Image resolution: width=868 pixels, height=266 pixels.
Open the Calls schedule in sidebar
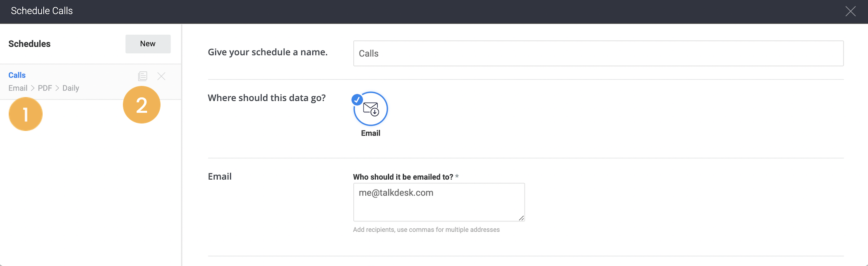(17, 75)
